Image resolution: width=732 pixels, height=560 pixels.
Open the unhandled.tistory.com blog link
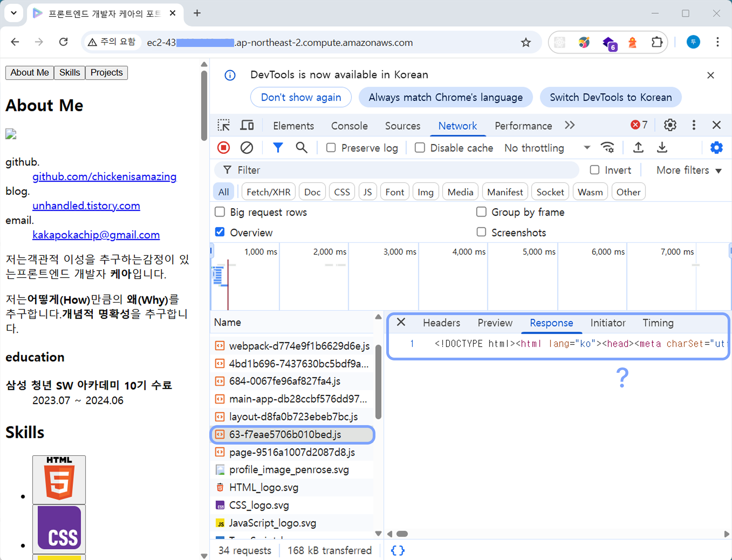tap(86, 206)
